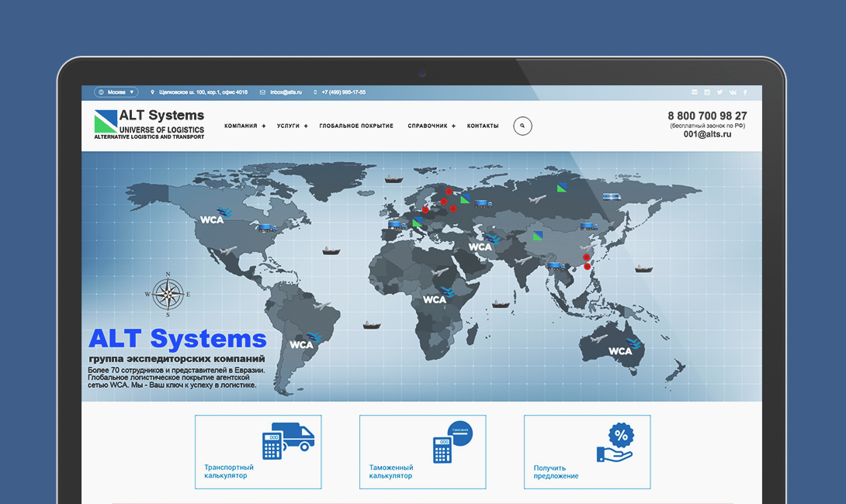Open the VK social network icon
This screenshot has height=504, width=846.
[x=733, y=92]
